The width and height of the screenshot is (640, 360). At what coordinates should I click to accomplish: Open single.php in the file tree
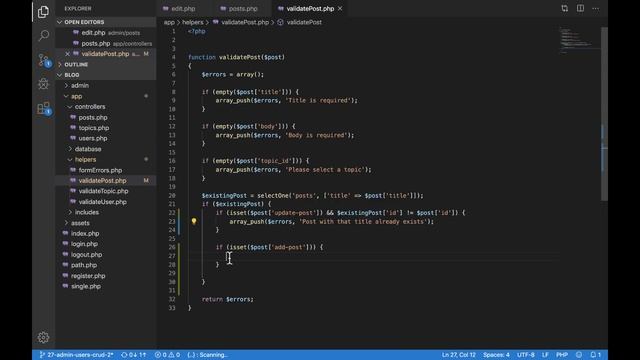(x=105, y=287)
